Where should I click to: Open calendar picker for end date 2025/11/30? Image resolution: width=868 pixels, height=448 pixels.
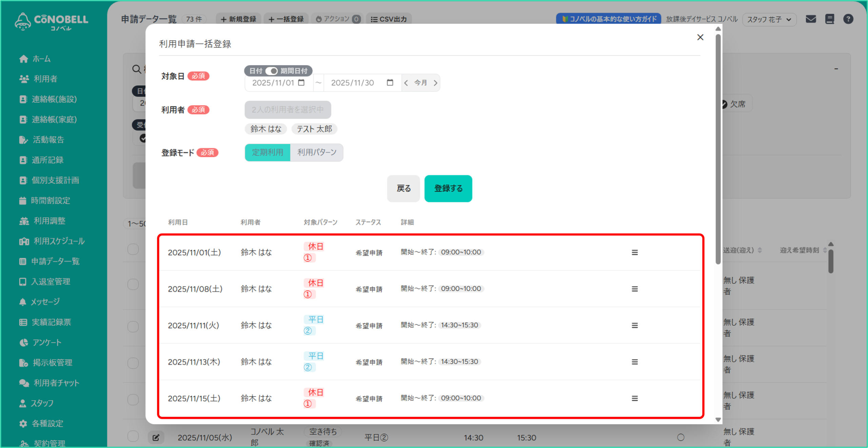pyautogui.click(x=390, y=83)
